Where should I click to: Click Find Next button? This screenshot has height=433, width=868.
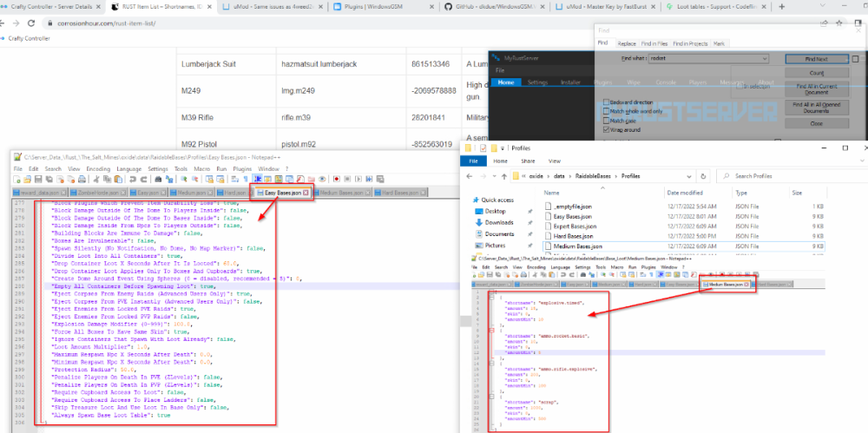point(817,59)
